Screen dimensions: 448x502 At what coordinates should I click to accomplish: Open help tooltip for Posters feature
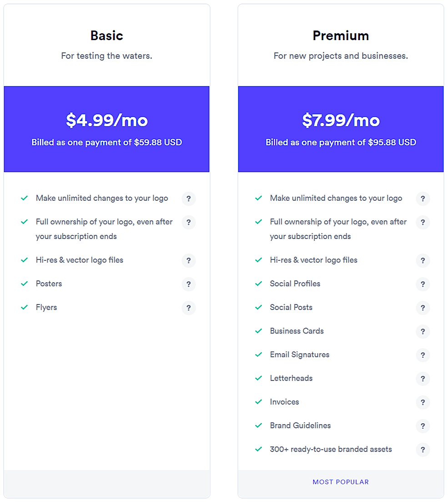click(x=189, y=284)
